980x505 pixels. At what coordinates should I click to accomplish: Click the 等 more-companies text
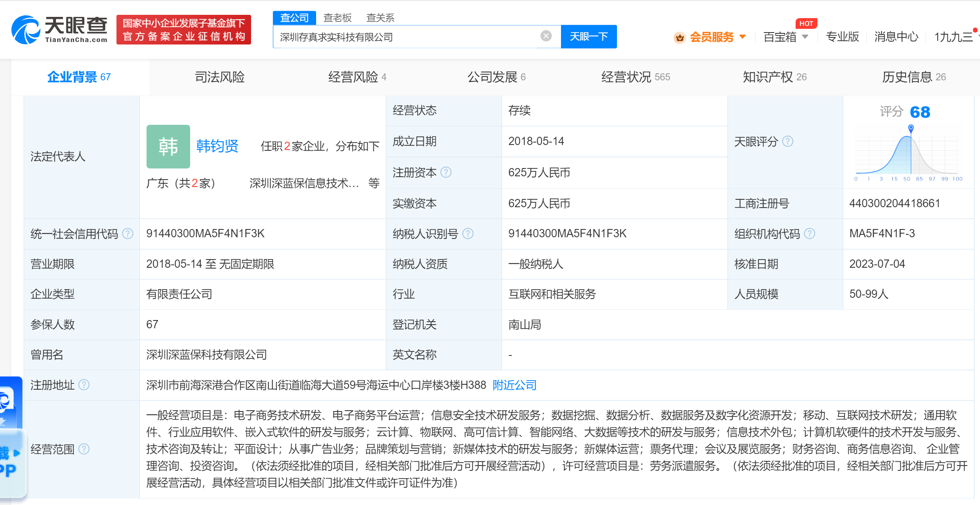374,183
